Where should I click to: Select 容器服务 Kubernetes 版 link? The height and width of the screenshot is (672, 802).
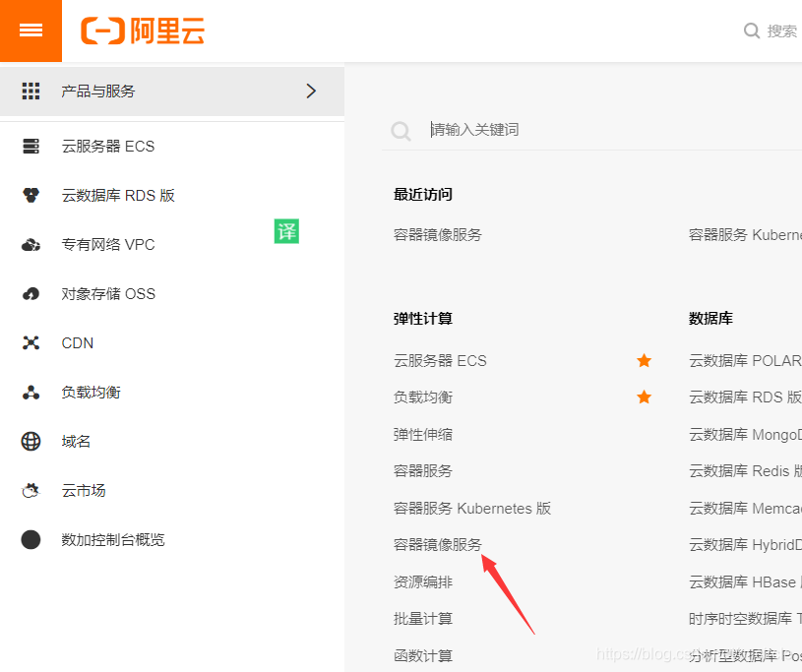coord(472,508)
